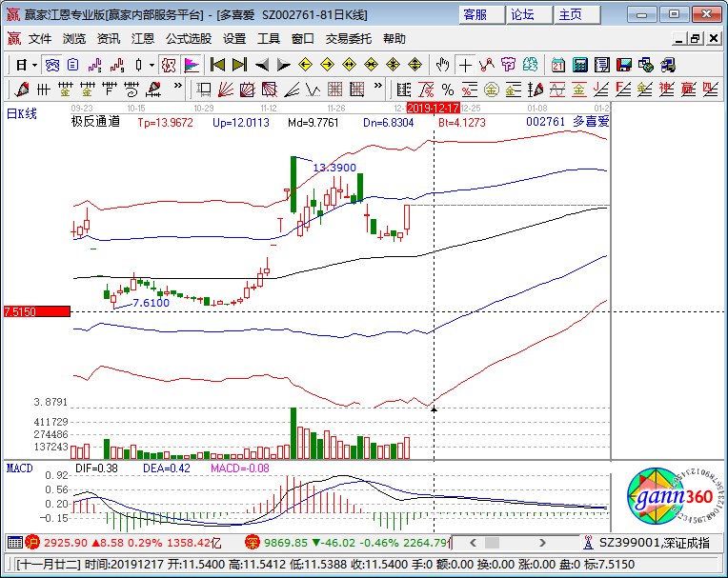This screenshot has height=578, width=728.
Task: Open the blue clipboard report icon
Action: (x=72, y=65)
